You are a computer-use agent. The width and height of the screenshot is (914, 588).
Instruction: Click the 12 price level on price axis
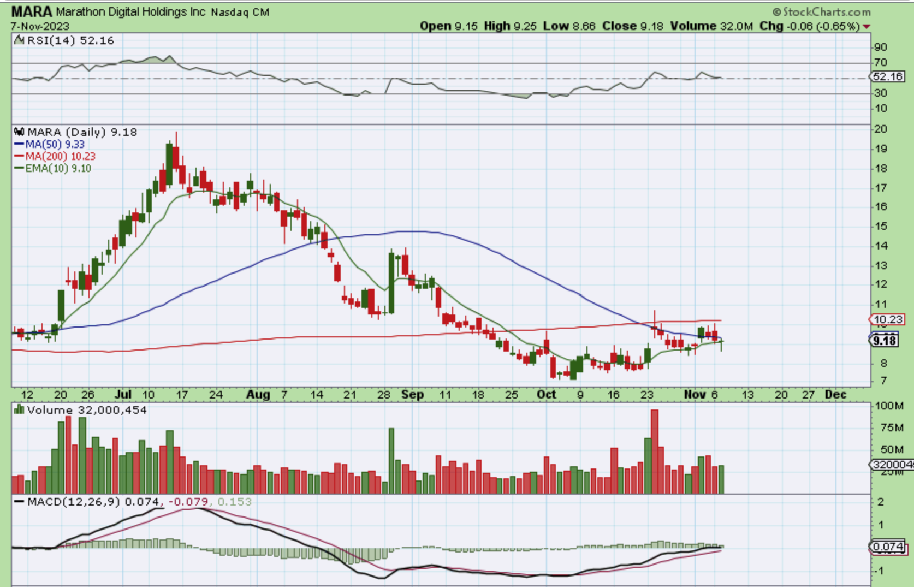coord(881,284)
